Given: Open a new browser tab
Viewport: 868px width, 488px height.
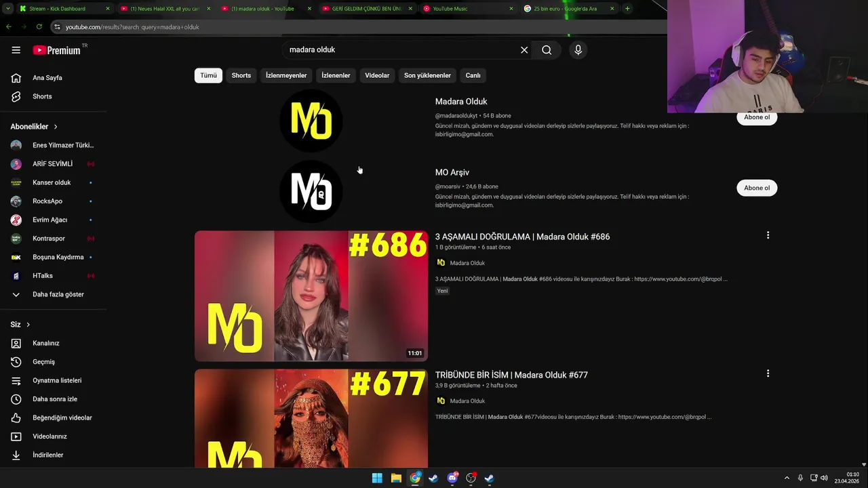Looking at the screenshot, I should [627, 9].
